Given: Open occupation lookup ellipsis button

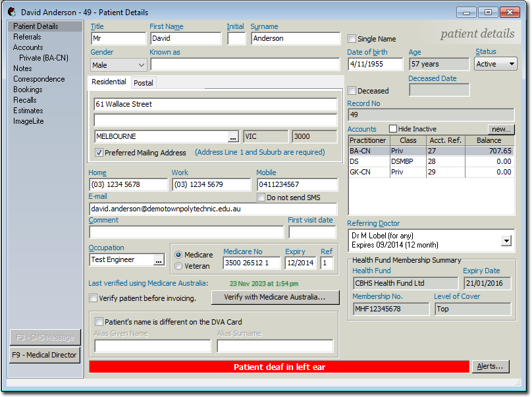Looking at the screenshot, I should [159, 260].
